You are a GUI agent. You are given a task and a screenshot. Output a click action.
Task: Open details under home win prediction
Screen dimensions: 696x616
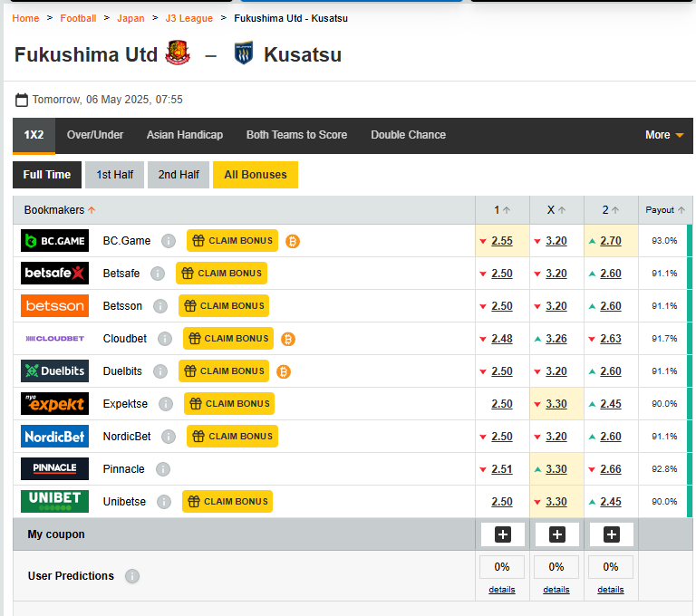pos(501,590)
